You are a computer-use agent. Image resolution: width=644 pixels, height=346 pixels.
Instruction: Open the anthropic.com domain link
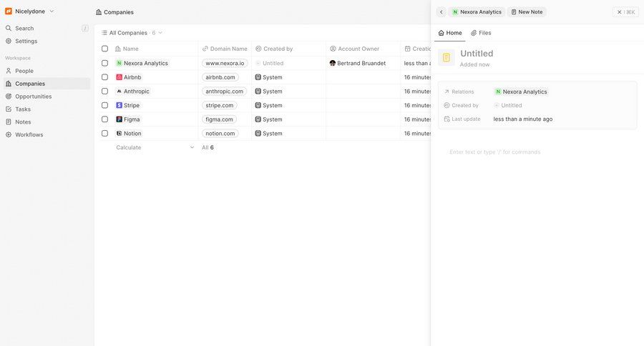(224, 91)
